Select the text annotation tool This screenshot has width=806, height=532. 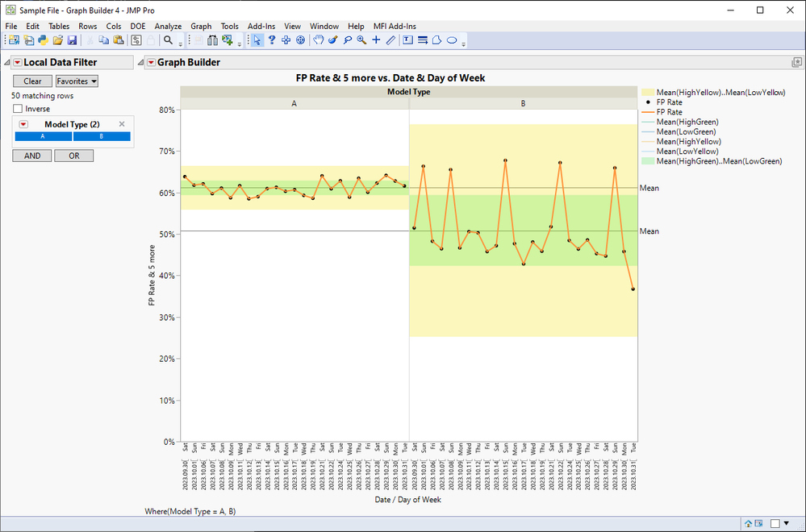coord(407,40)
